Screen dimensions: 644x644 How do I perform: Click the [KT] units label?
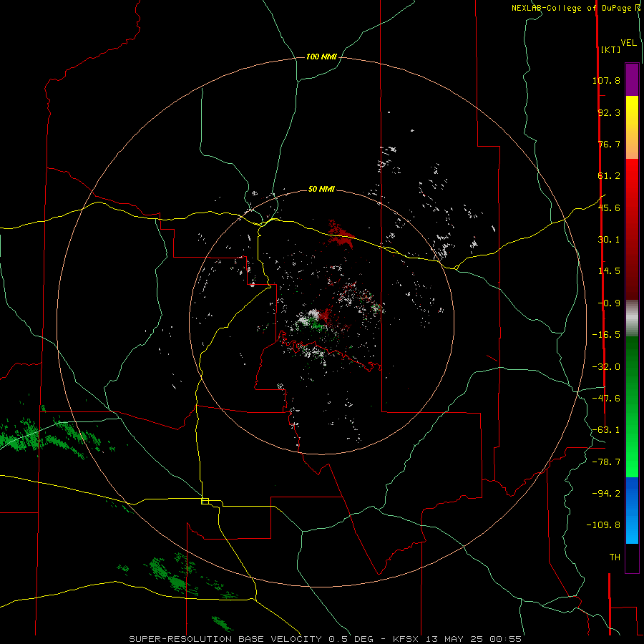point(611,49)
